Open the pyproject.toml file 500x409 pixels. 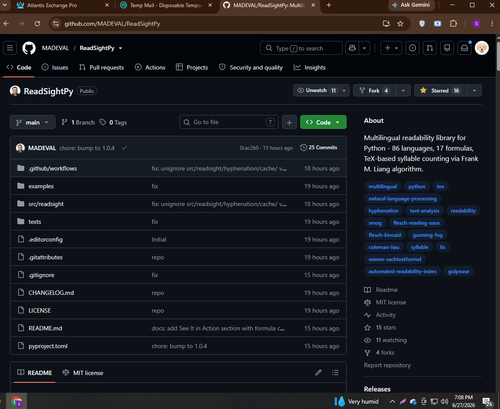[x=48, y=346]
